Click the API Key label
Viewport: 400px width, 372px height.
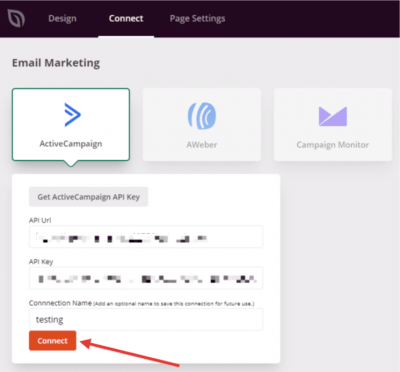tap(41, 262)
